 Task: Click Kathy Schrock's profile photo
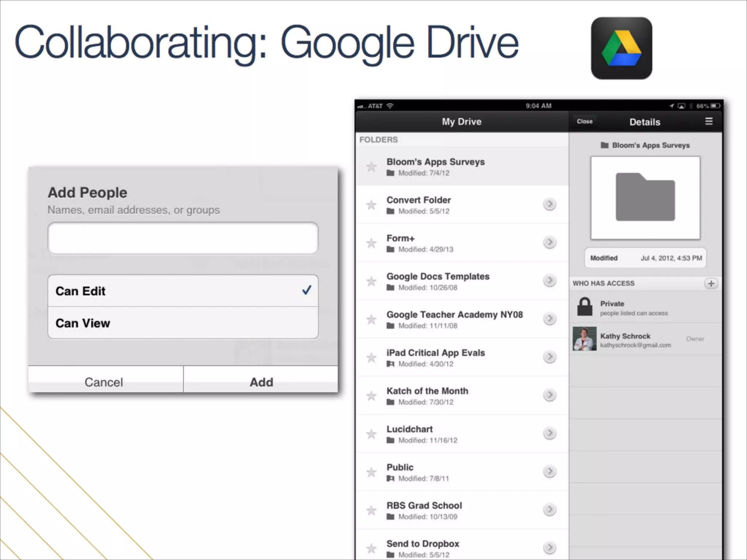pos(584,339)
